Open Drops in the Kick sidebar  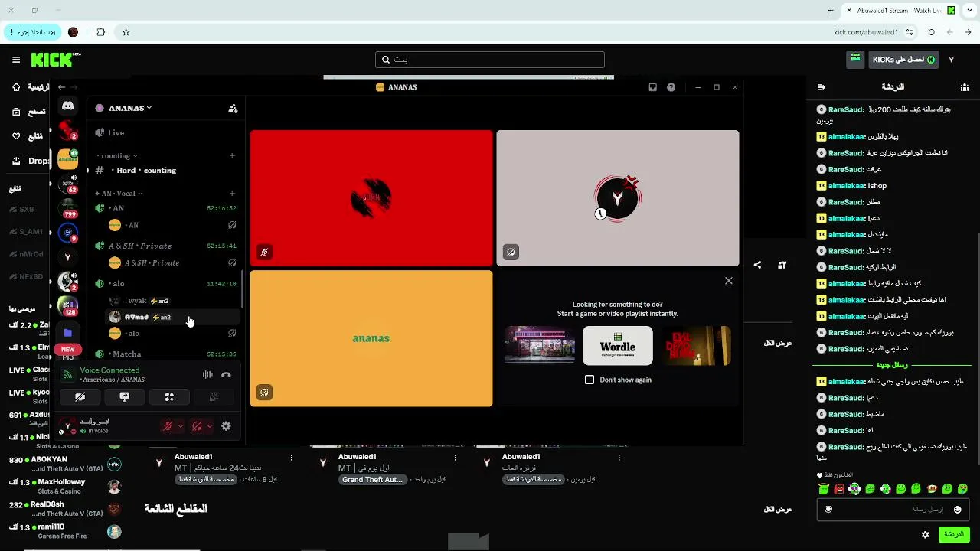pos(30,161)
